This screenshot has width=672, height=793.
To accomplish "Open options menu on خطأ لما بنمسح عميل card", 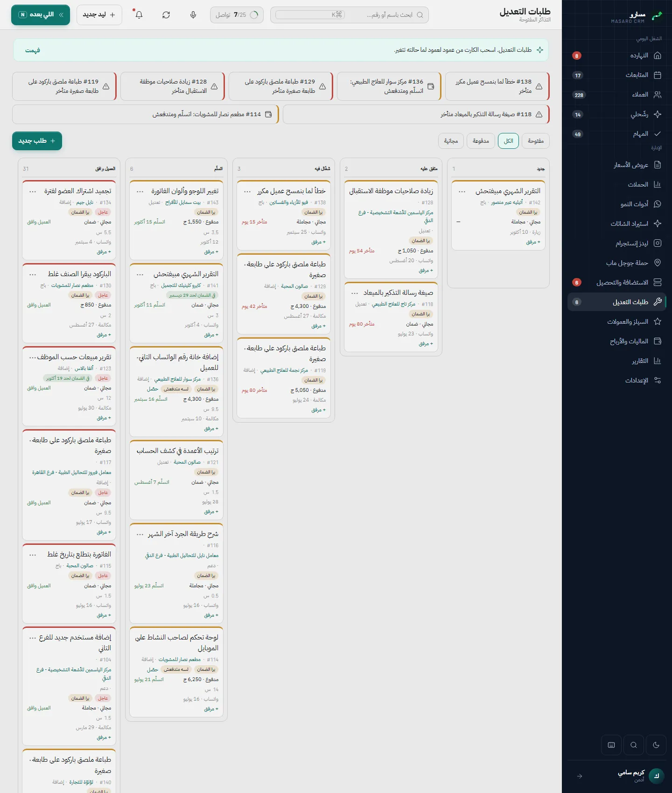I will (x=247, y=191).
